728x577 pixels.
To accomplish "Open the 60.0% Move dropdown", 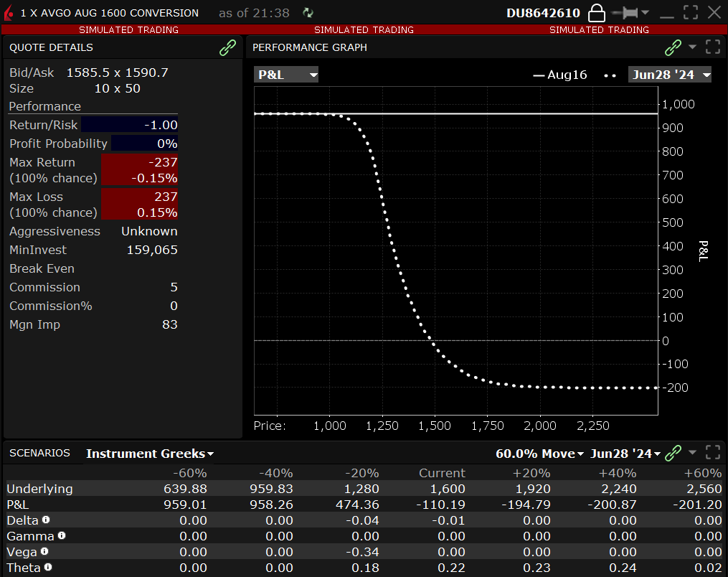I will [x=539, y=454].
